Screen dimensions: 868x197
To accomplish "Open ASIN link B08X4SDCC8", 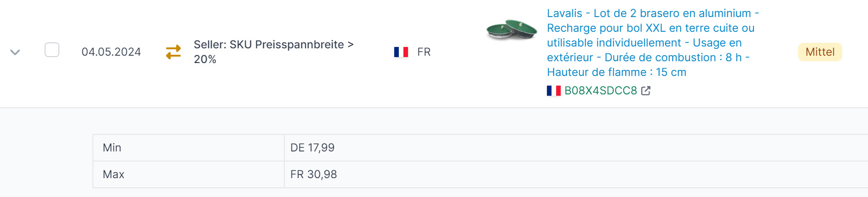I will [601, 91].
